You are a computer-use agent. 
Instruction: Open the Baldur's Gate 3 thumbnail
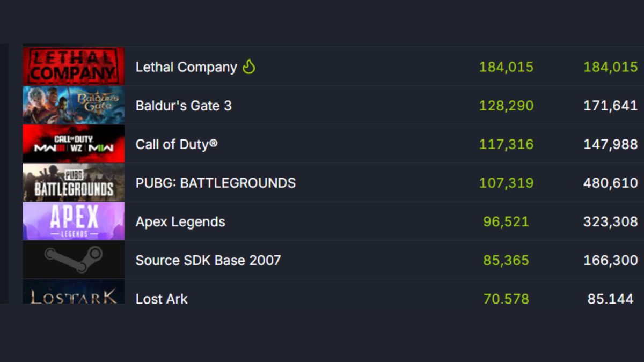(x=74, y=105)
